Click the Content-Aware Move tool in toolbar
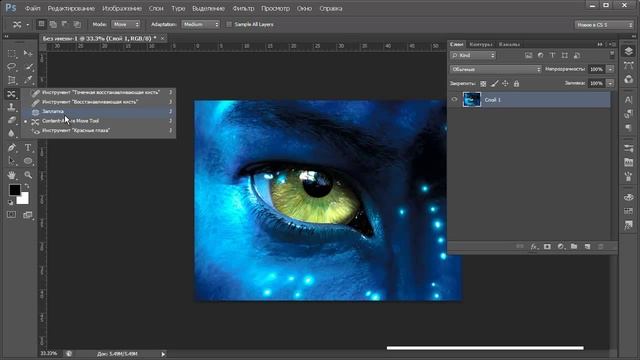640x360 pixels. (12, 94)
